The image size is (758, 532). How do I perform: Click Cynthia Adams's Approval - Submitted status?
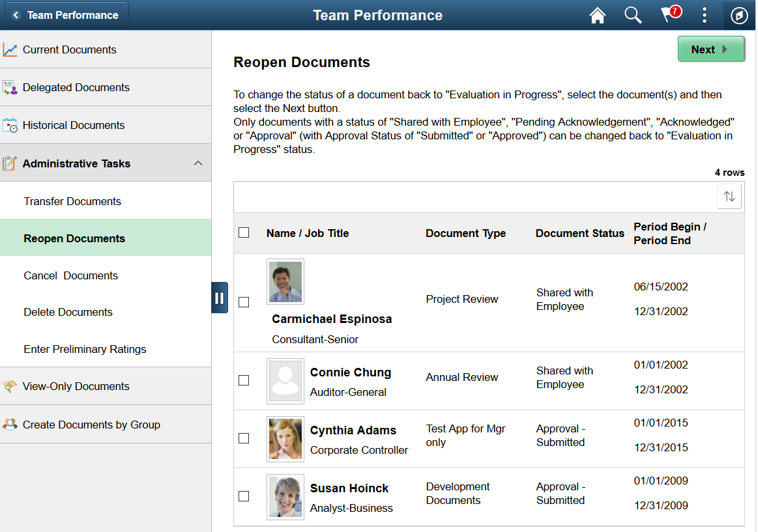(x=561, y=436)
